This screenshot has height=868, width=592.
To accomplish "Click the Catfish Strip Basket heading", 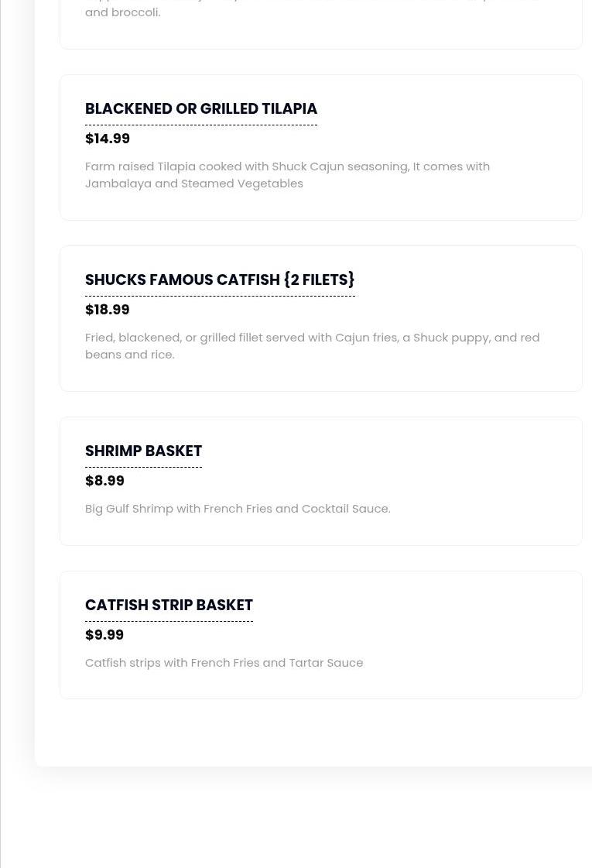I will click(169, 605).
